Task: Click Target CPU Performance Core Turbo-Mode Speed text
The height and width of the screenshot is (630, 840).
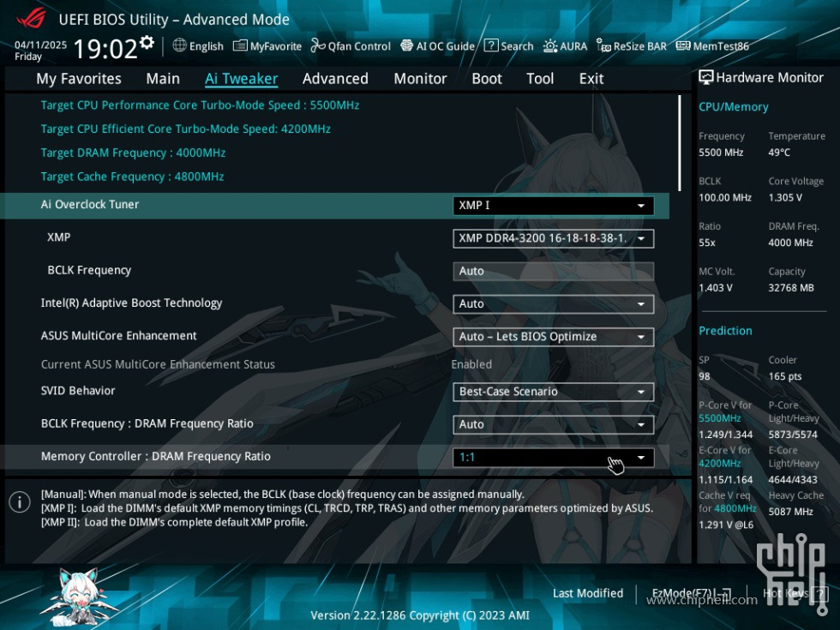Action: 200,105
